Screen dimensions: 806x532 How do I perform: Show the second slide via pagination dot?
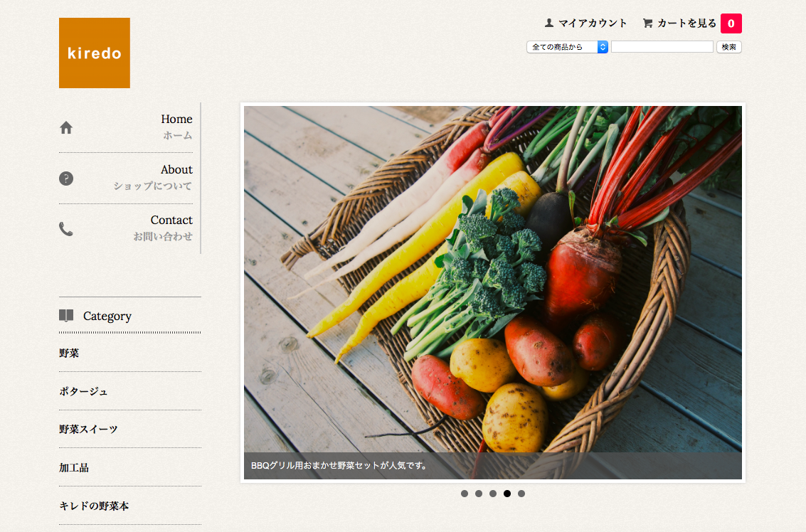point(479,494)
